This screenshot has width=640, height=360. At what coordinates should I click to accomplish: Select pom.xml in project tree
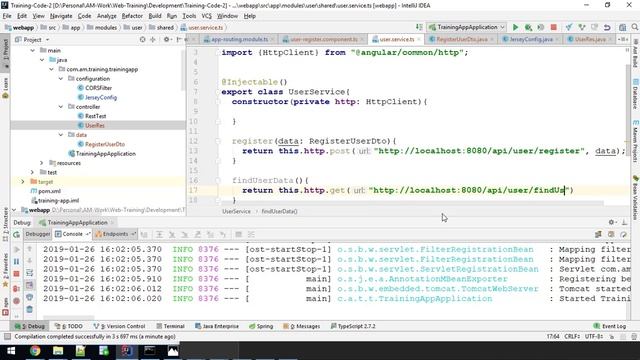49,191
